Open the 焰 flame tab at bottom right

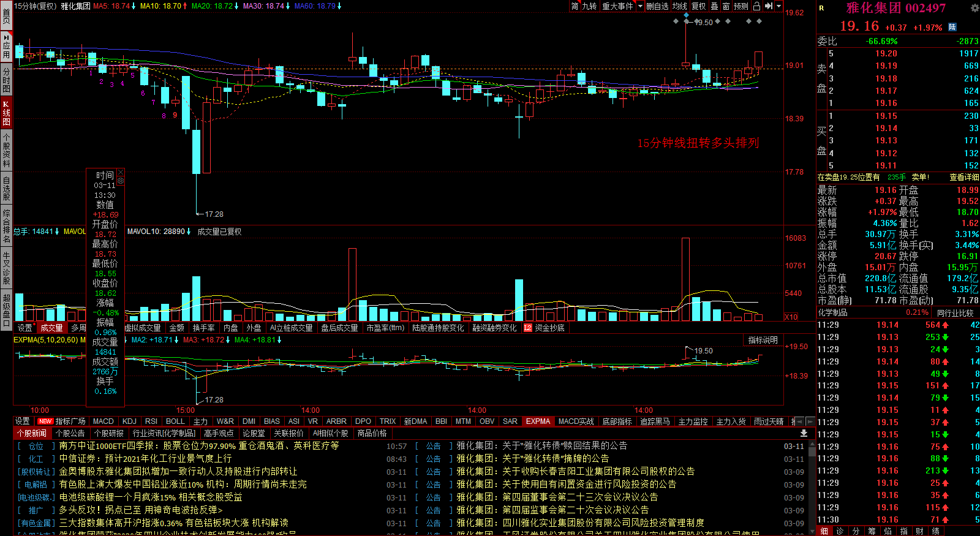(x=888, y=531)
